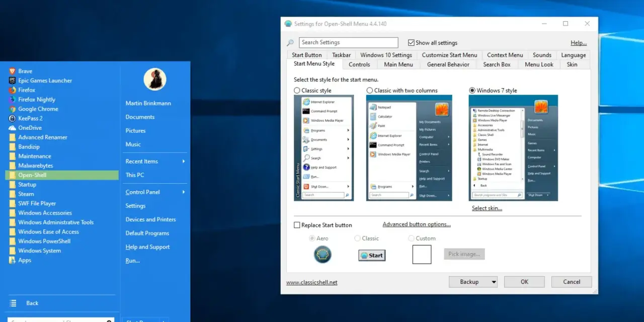Open the Brave icon in start menu
This screenshot has width=644, height=322.
pos(13,71)
